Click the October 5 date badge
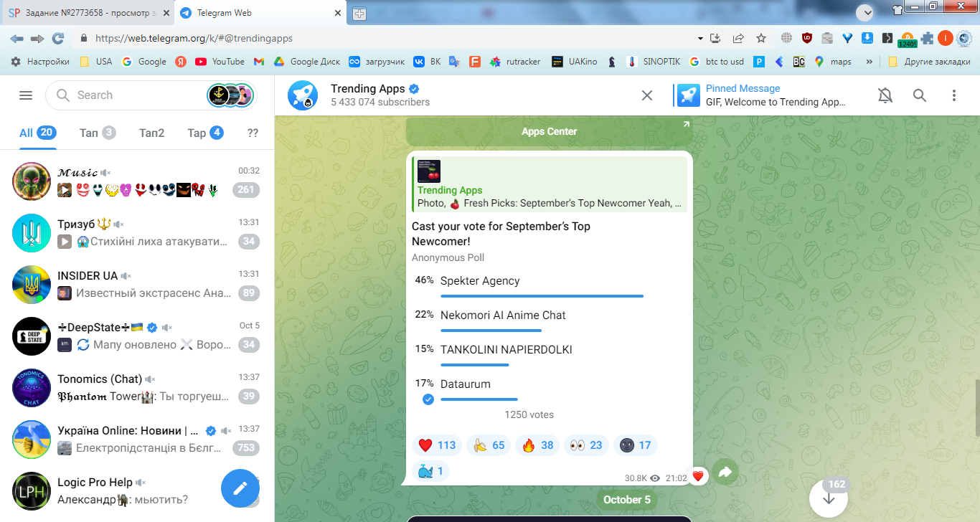Screen dimensions: 980x522 pos(627,500)
